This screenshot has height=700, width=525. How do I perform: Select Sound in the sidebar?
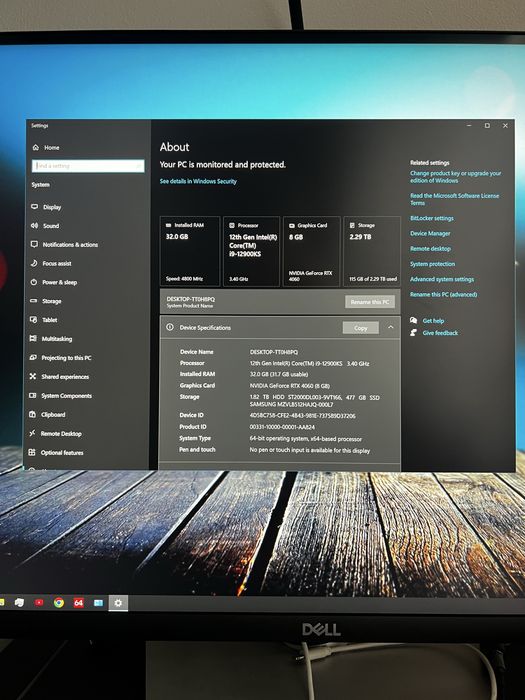coord(51,226)
